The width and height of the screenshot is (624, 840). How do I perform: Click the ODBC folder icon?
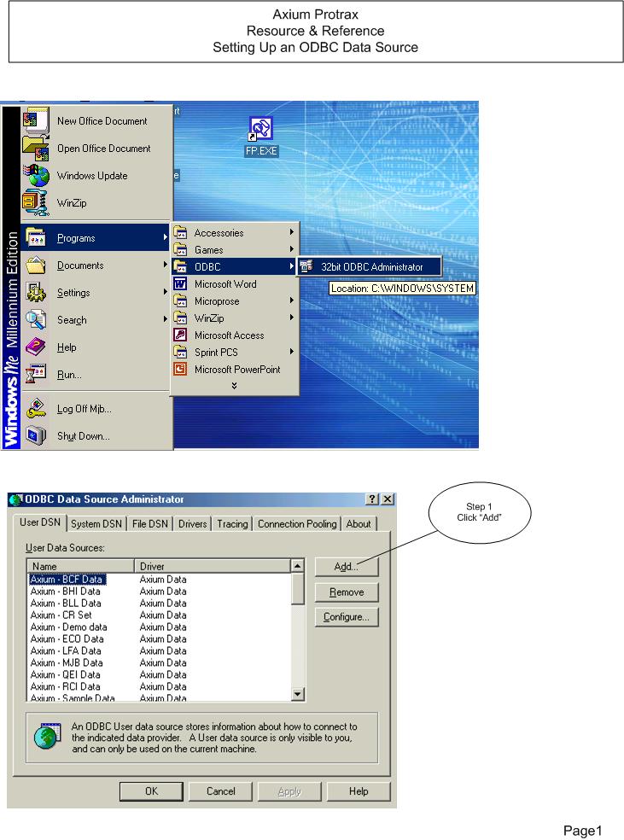click(180, 267)
